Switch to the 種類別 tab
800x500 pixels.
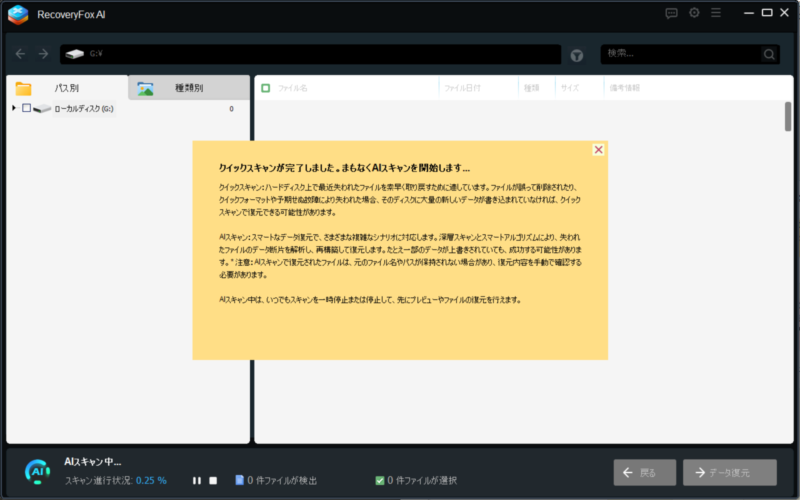tap(188, 88)
